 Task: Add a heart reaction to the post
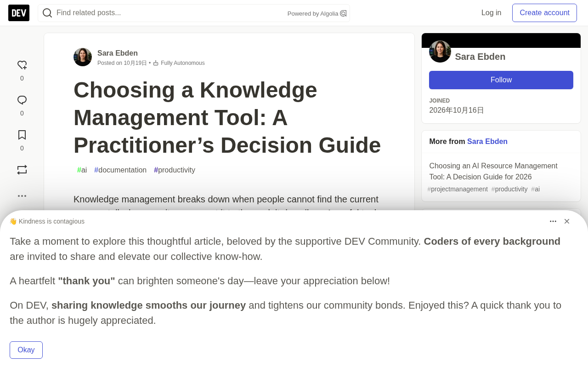pyautogui.click(x=22, y=65)
